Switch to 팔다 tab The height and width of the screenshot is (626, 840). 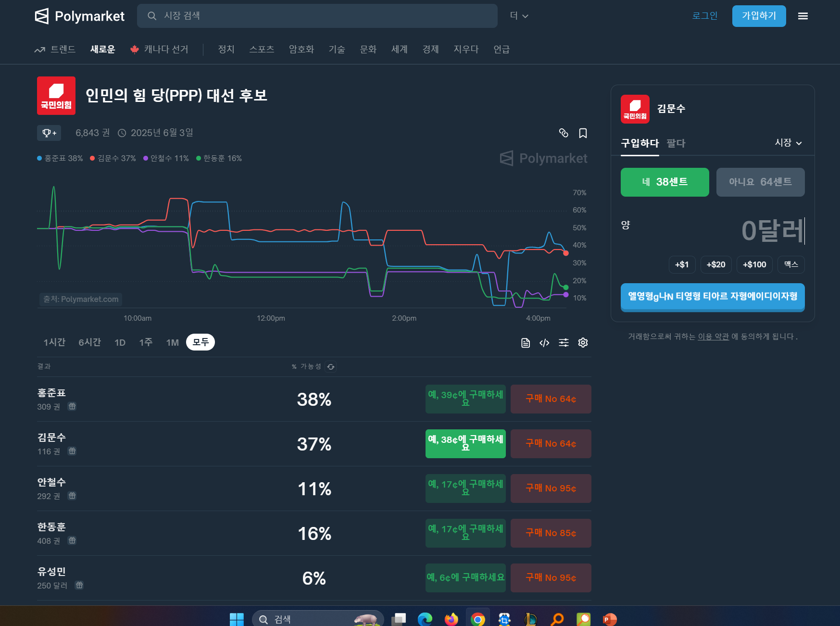point(676,143)
